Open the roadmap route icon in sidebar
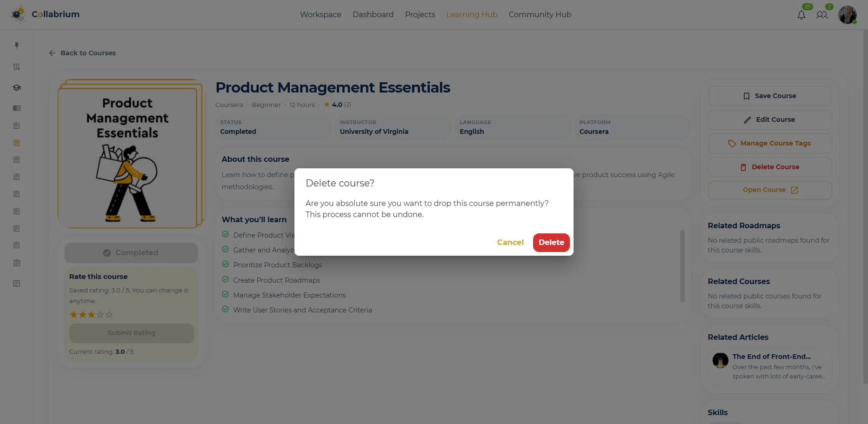 click(17, 66)
